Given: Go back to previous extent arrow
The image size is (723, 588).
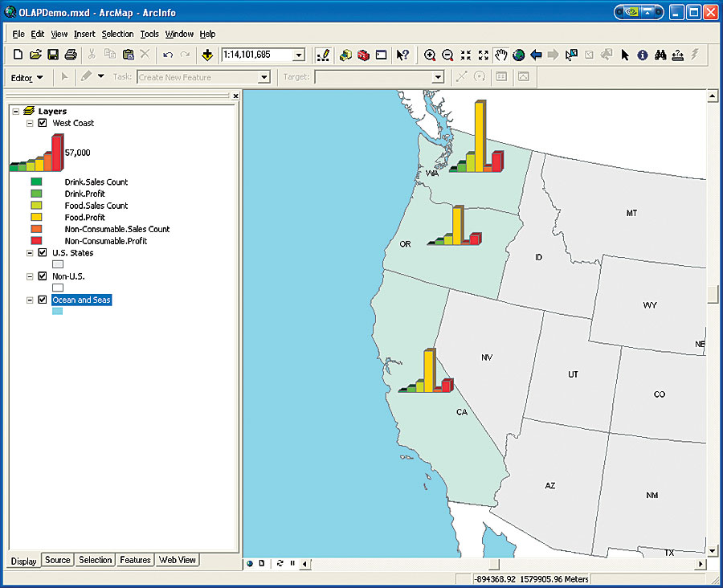Looking at the screenshot, I should pos(536,55).
